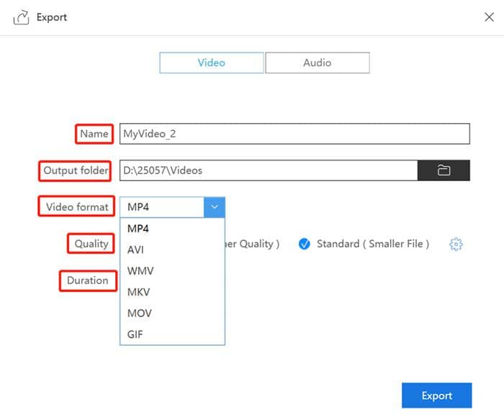
Task: Choose MP4 from the format list
Action: coord(139,229)
